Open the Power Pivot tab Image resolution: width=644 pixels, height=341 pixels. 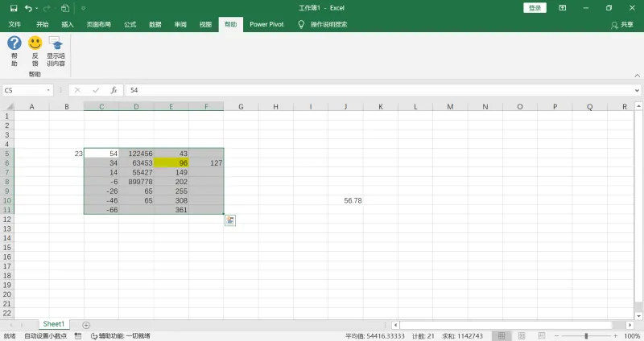pos(266,24)
